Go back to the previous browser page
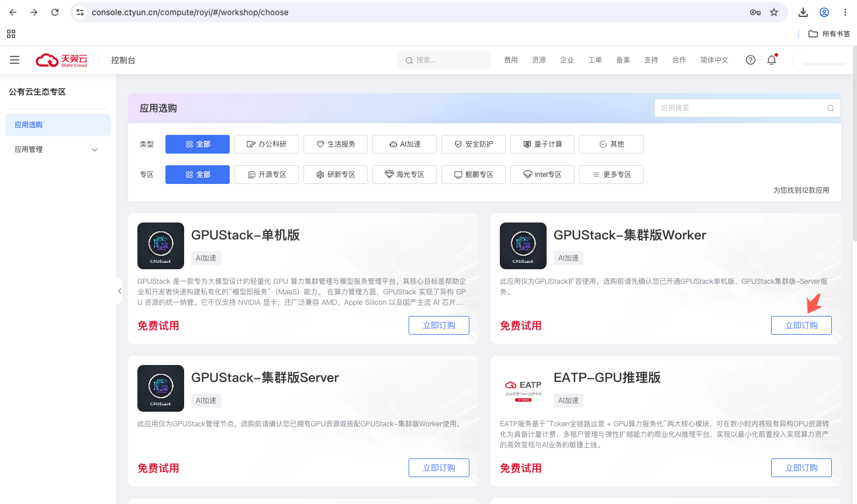The image size is (857, 504). (13, 12)
